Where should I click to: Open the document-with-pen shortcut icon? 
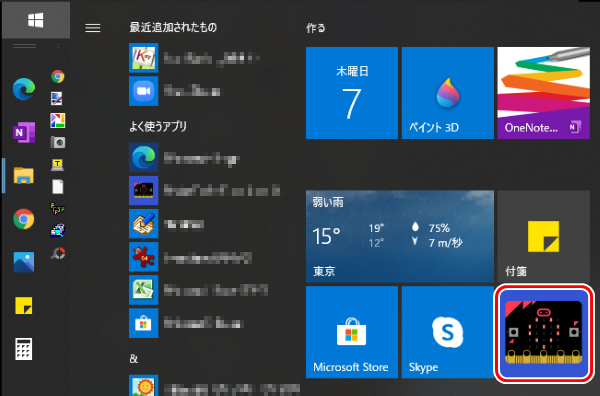pos(57,98)
